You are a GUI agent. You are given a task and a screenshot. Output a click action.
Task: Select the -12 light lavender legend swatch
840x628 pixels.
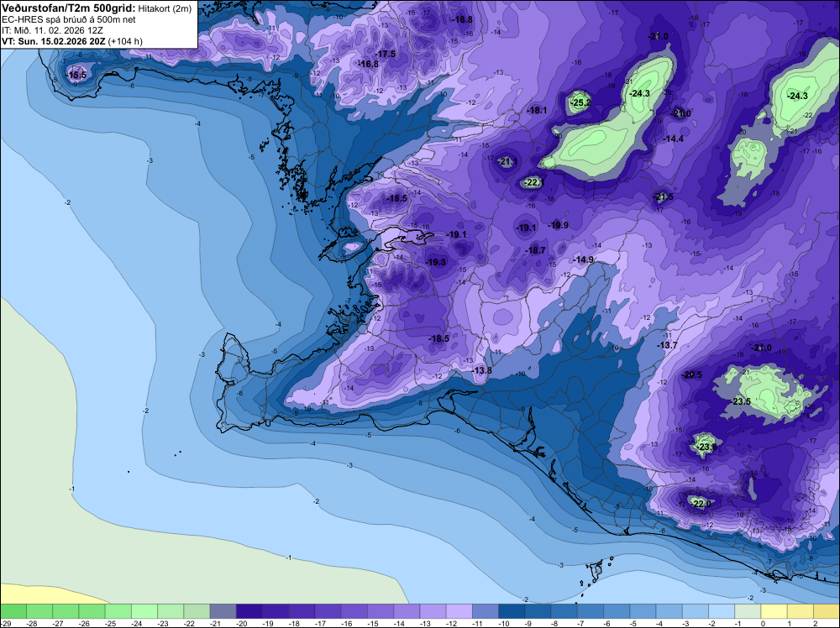(x=459, y=611)
